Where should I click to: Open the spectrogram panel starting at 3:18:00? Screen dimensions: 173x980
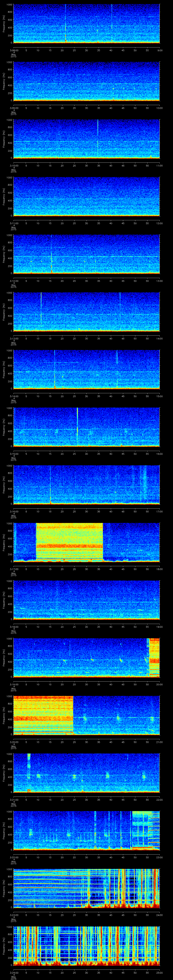click(87, 600)
